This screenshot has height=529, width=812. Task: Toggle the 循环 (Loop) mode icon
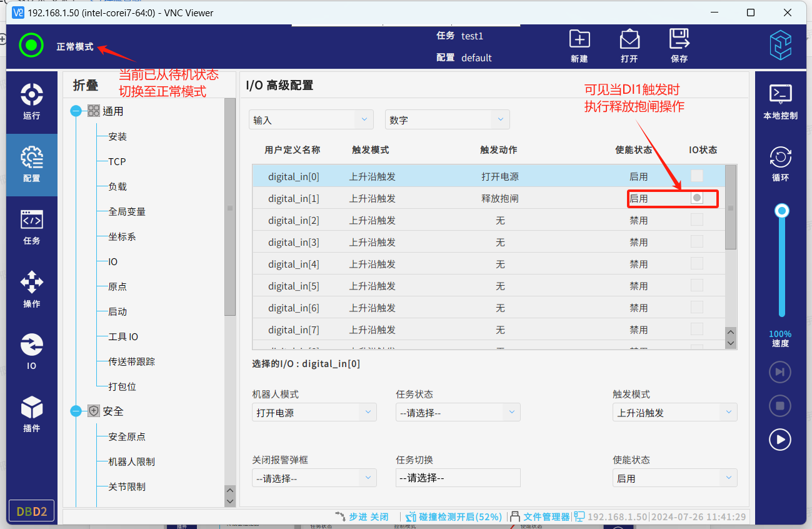pyautogui.click(x=780, y=163)
